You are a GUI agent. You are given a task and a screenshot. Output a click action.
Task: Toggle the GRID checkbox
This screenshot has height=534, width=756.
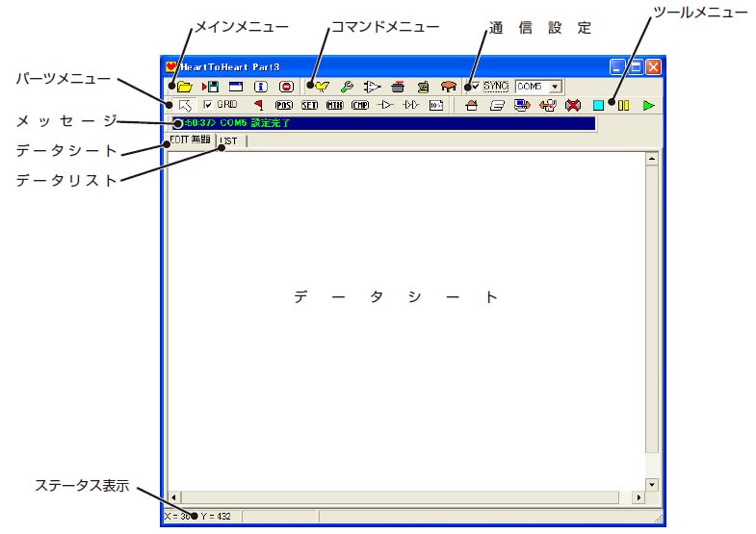click(x=208, y=104)
